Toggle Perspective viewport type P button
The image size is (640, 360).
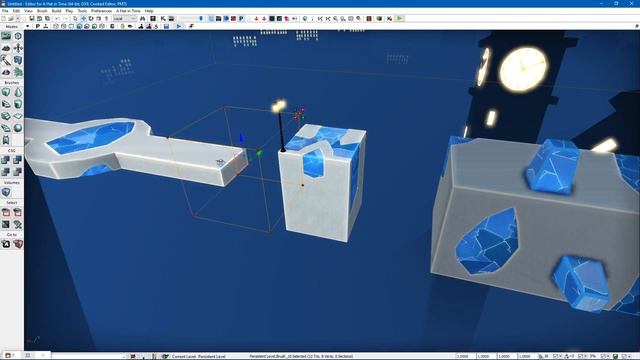tap(38, 26)
